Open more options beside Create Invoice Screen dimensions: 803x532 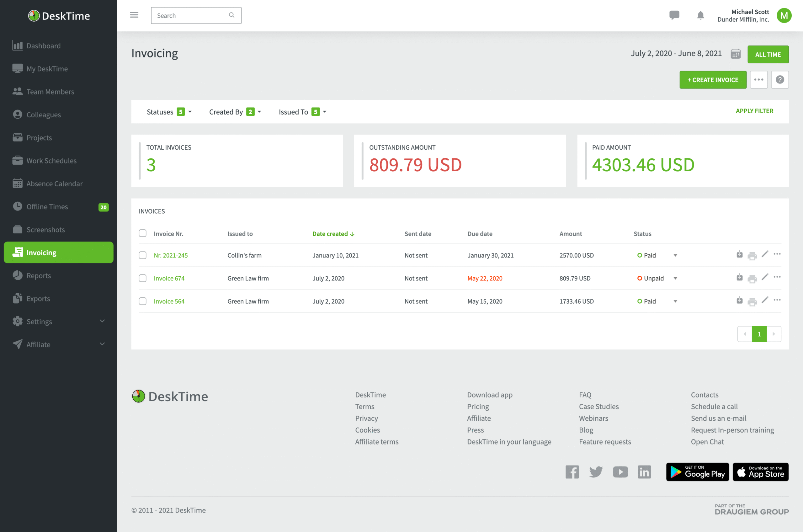click(x=759, y=80)
